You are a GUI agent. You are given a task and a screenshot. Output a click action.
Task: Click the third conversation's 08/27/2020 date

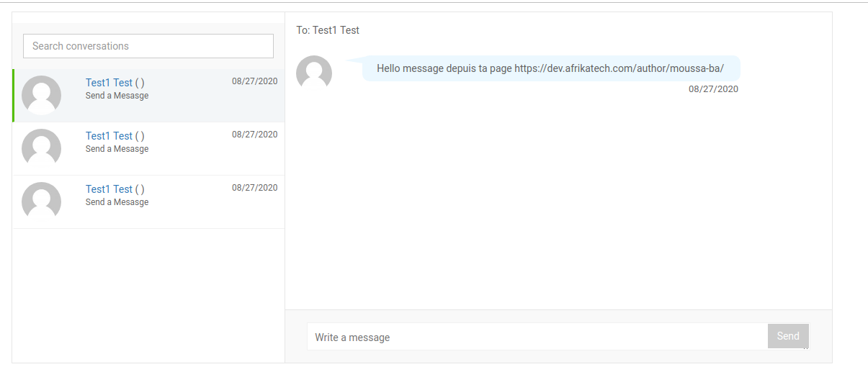click(254, 188)
